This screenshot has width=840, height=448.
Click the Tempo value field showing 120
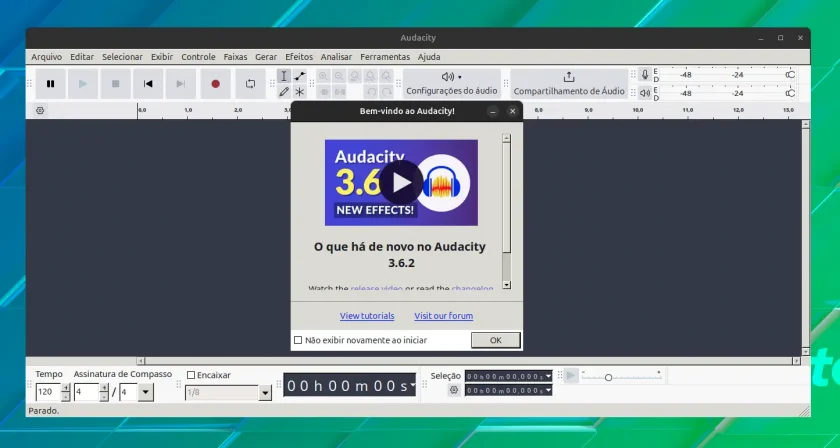click(48, 392)
